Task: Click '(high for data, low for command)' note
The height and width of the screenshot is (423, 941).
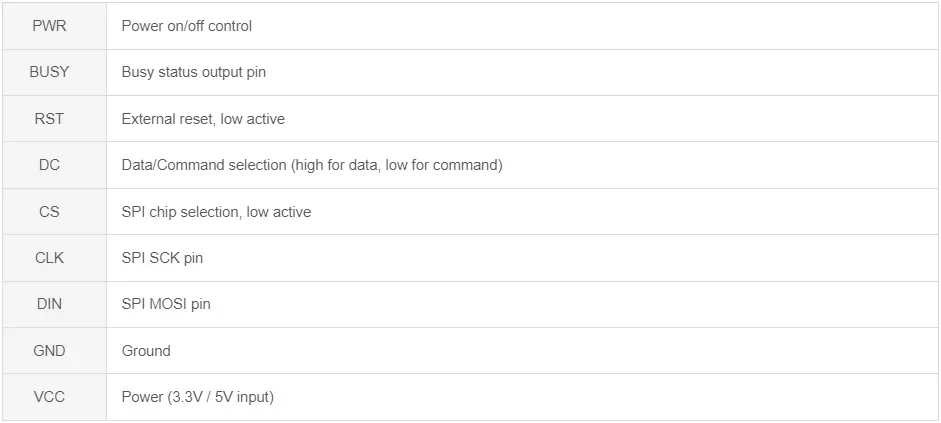Action: point(397,165)
